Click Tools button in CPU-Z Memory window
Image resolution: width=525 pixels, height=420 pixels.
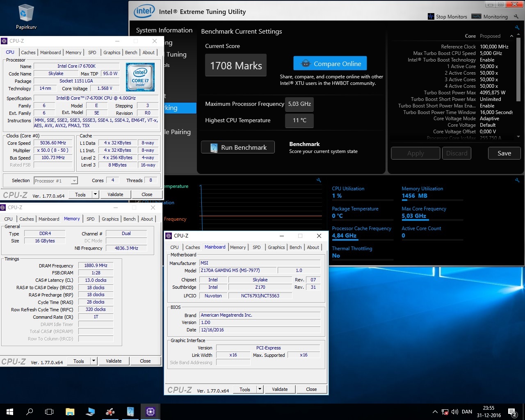click(79, 361)
